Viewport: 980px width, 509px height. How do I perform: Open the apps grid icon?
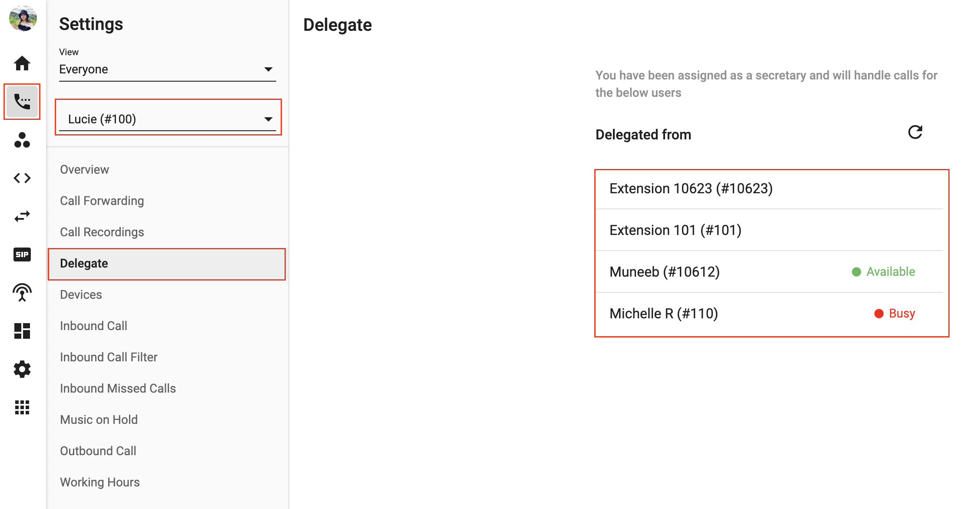click(22, 407)
